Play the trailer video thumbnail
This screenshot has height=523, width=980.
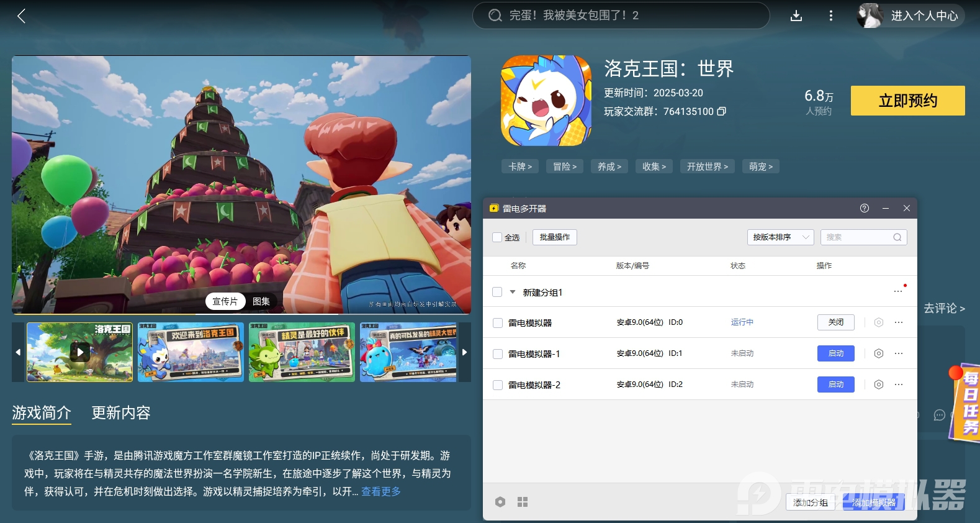[x=79, y=352]
